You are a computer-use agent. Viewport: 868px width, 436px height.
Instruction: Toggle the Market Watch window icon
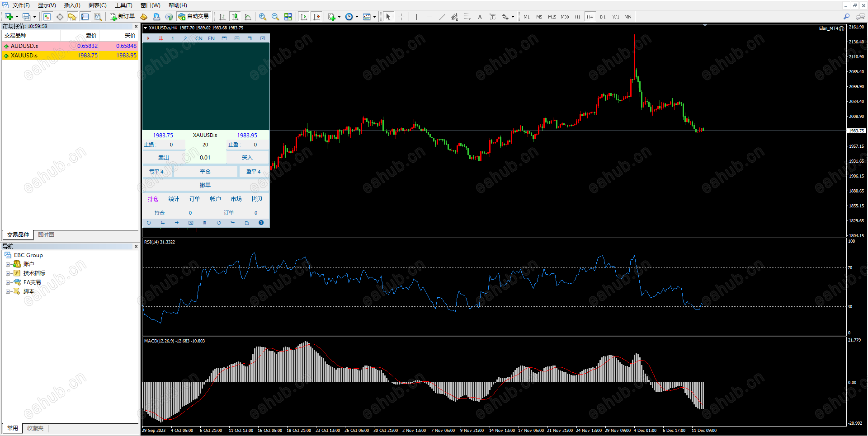click(47, 17)
